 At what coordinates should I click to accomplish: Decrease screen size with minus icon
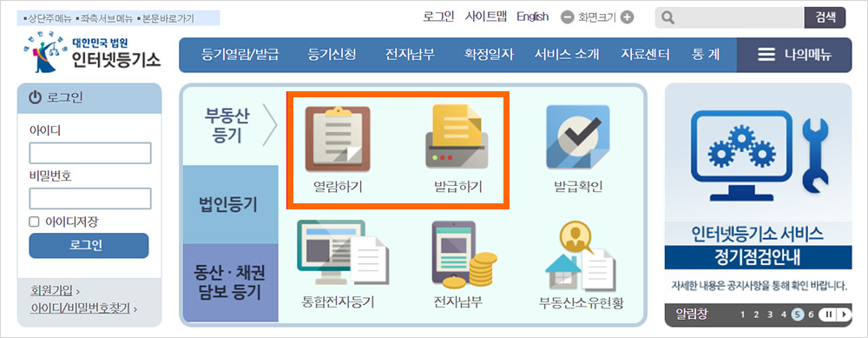coord(568,17)
